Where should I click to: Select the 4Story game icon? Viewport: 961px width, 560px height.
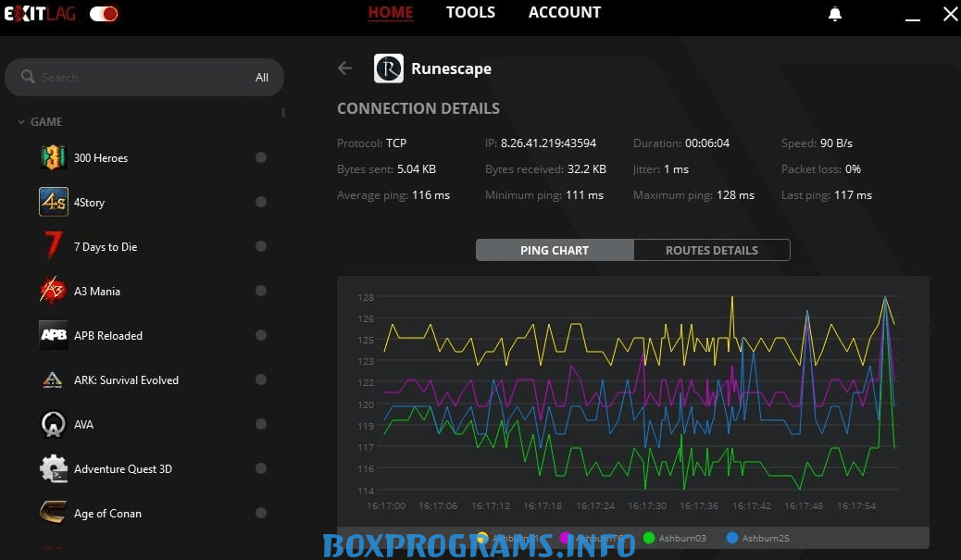(x=54, y=202)
